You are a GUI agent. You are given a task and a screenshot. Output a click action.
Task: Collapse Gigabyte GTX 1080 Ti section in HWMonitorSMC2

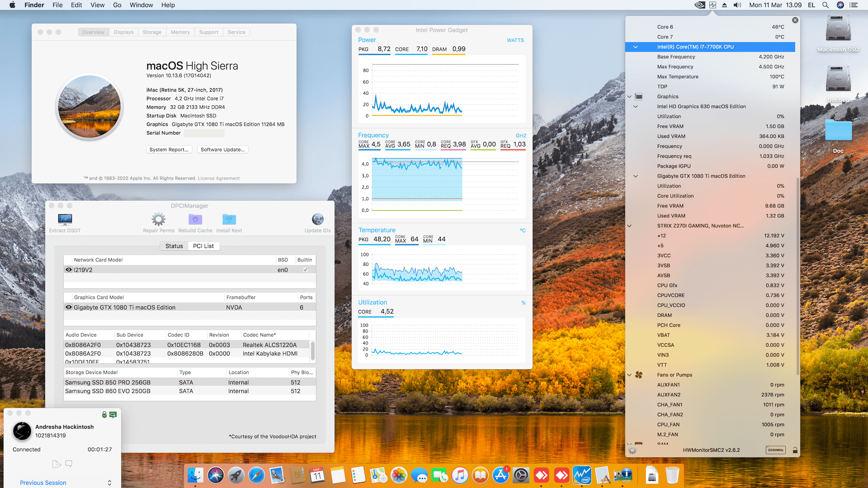pos(635,176)
